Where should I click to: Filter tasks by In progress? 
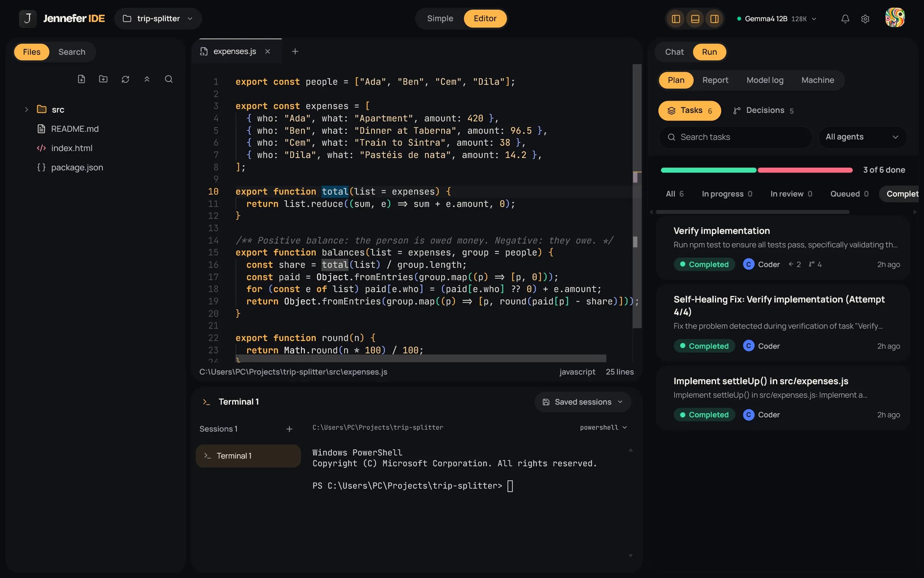727,194
